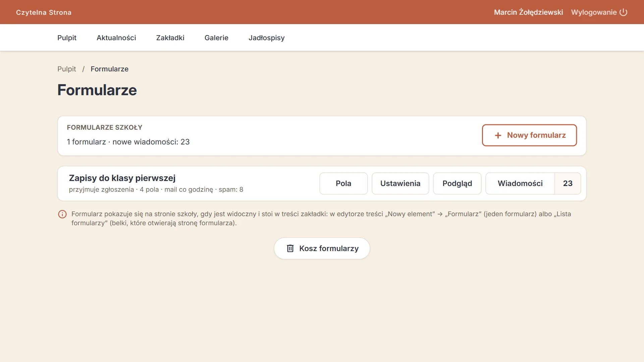Click the Podgląd button
This screenshot has height=362, width=644.
click(x=457, y=183)
